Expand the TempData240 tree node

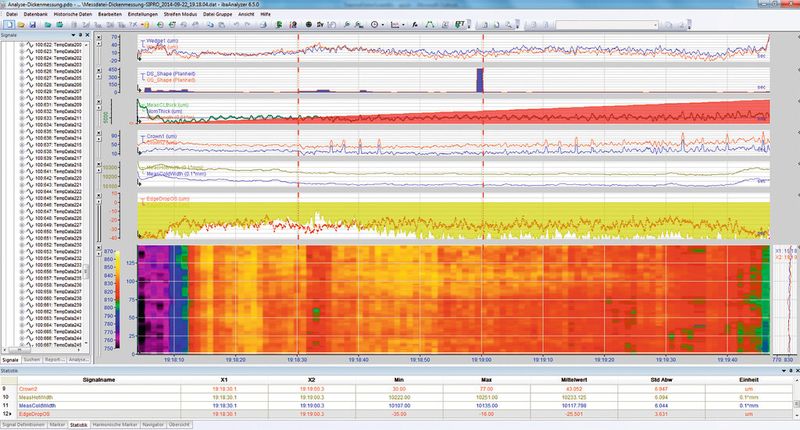tap(22, 311)
